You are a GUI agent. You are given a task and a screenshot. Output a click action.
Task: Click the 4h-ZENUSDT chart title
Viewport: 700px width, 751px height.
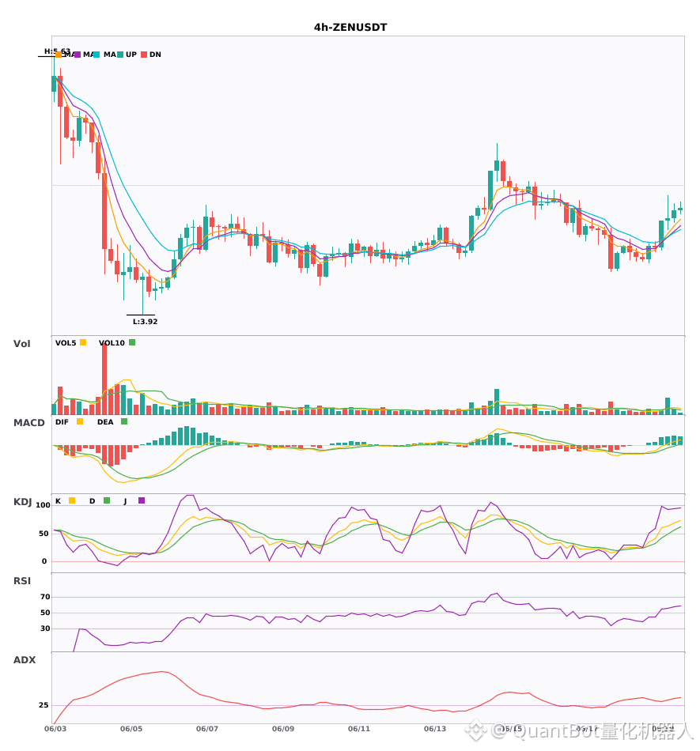click(350, 28)
